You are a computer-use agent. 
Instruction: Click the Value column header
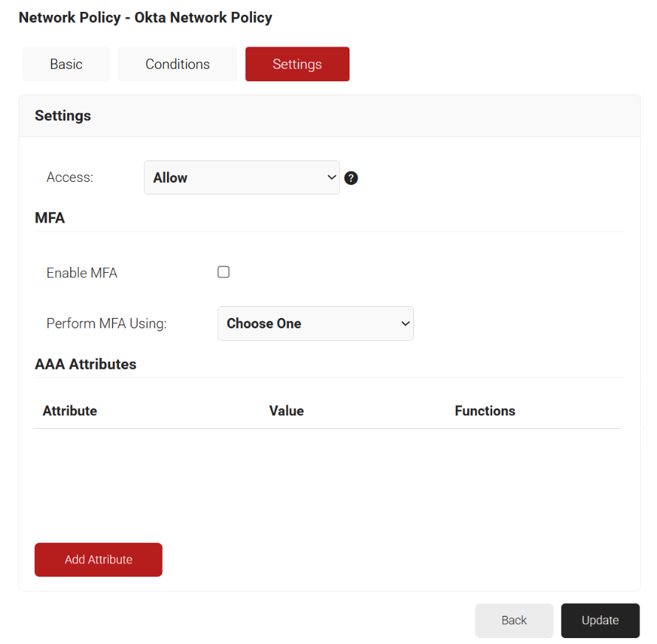coord(287,411)
